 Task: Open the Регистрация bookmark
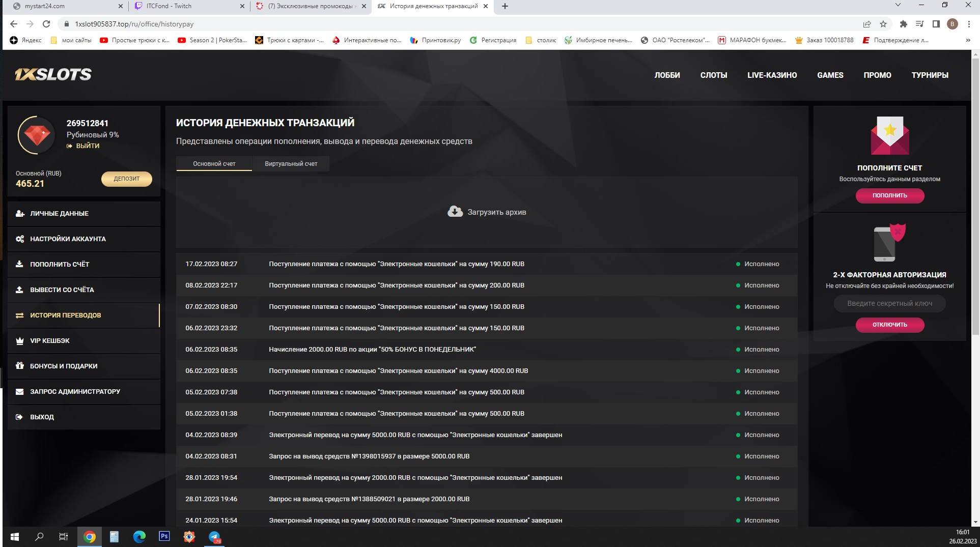(x=493, y=40)
